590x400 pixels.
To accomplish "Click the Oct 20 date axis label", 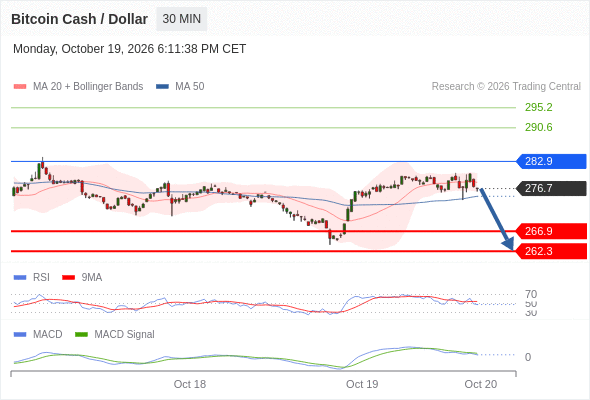I will pyautogui.click(x=481, y=384).
